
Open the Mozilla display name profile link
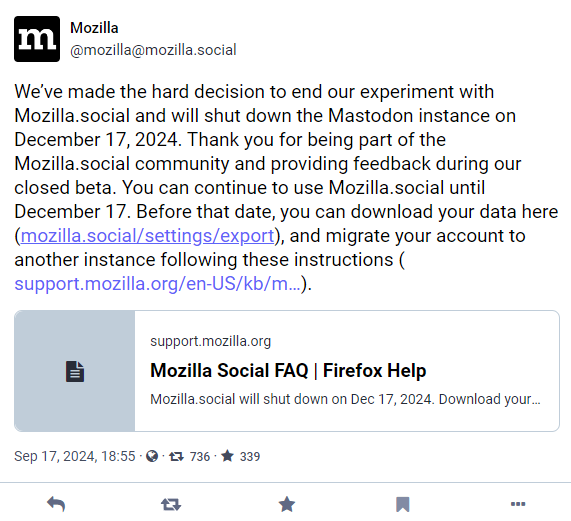tap(94, 28)
